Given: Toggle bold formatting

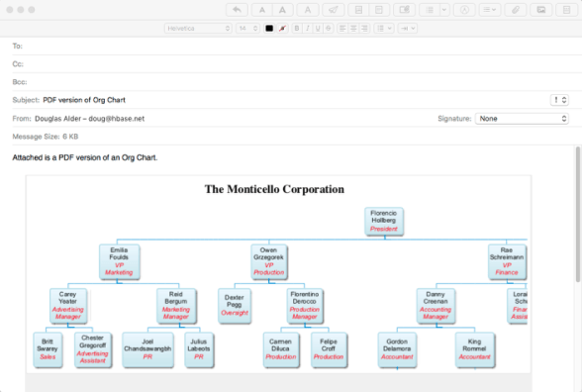Looking at the screenshot, I should coord(297,28).
